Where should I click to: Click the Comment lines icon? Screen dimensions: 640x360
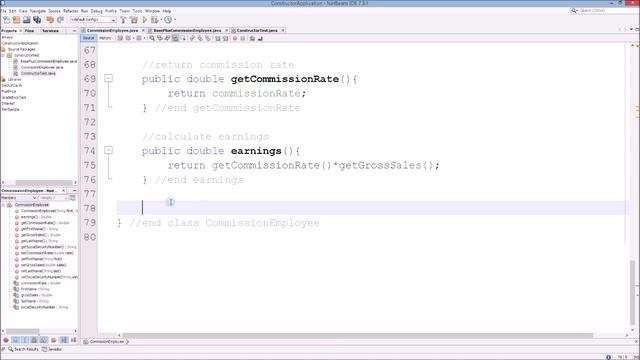pyautogui.click(x=252, y=38)
